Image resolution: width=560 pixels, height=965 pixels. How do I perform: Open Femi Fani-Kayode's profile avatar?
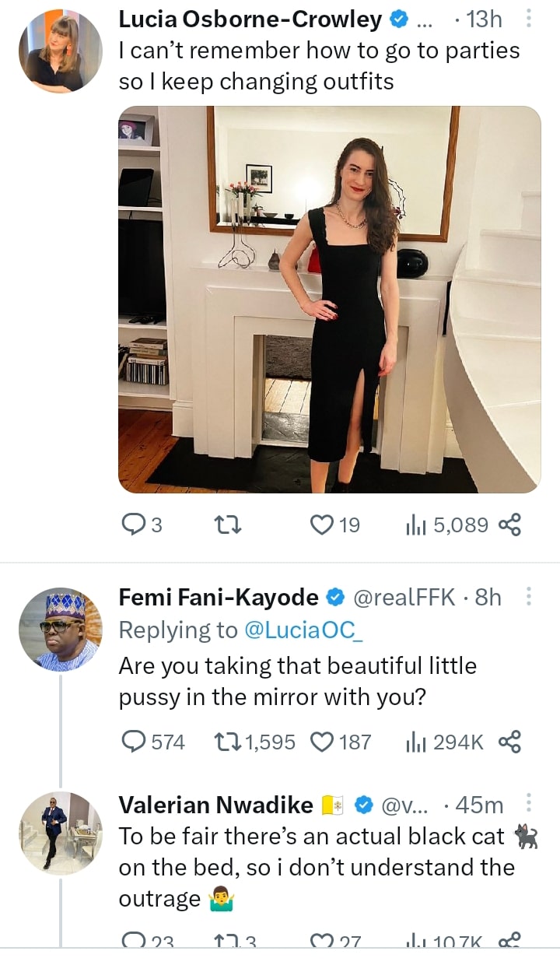tap(61, 629)
